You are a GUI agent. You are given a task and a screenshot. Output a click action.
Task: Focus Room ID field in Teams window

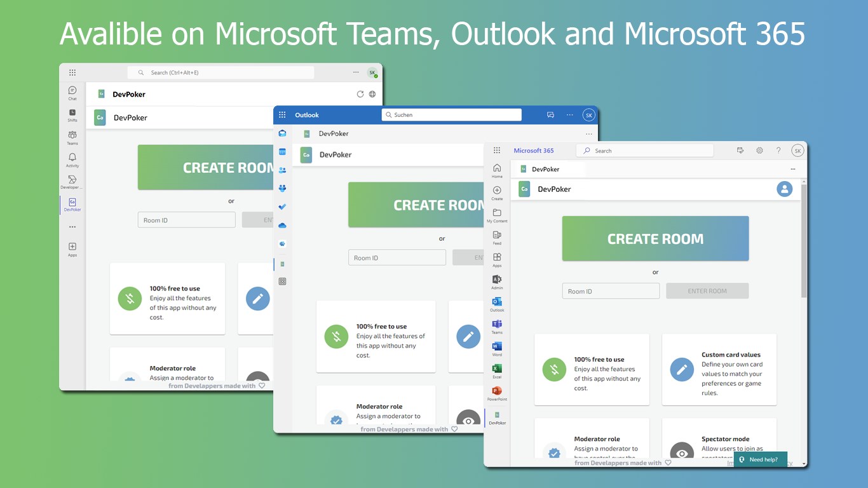click(187, 220)
